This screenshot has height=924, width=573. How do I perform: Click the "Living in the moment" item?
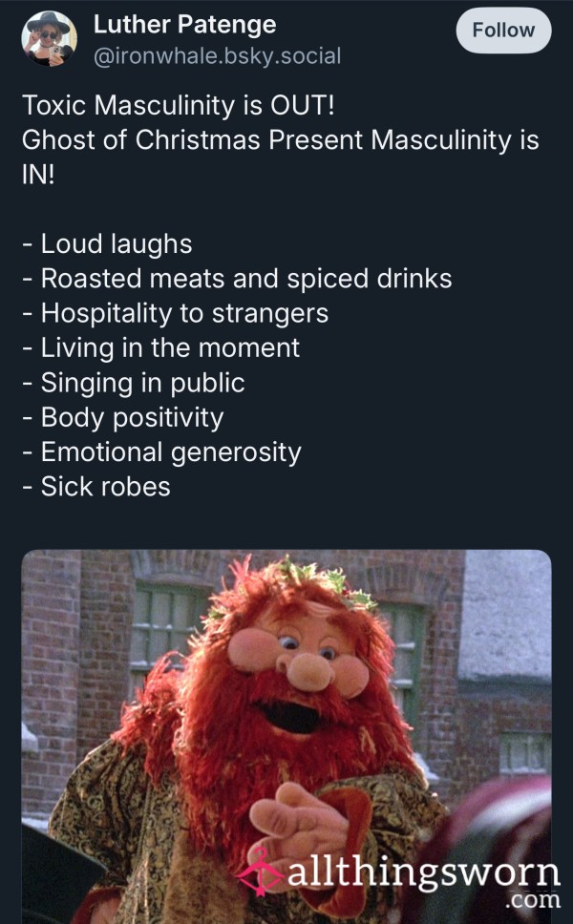(161, 348)
